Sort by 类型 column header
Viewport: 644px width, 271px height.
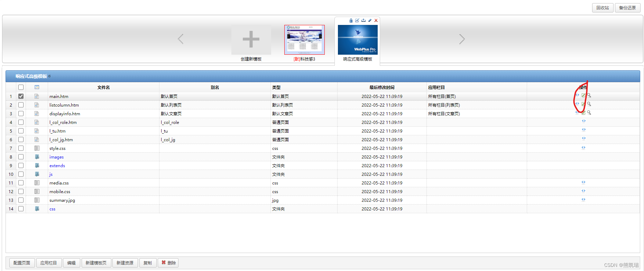(x=304, y=87)
